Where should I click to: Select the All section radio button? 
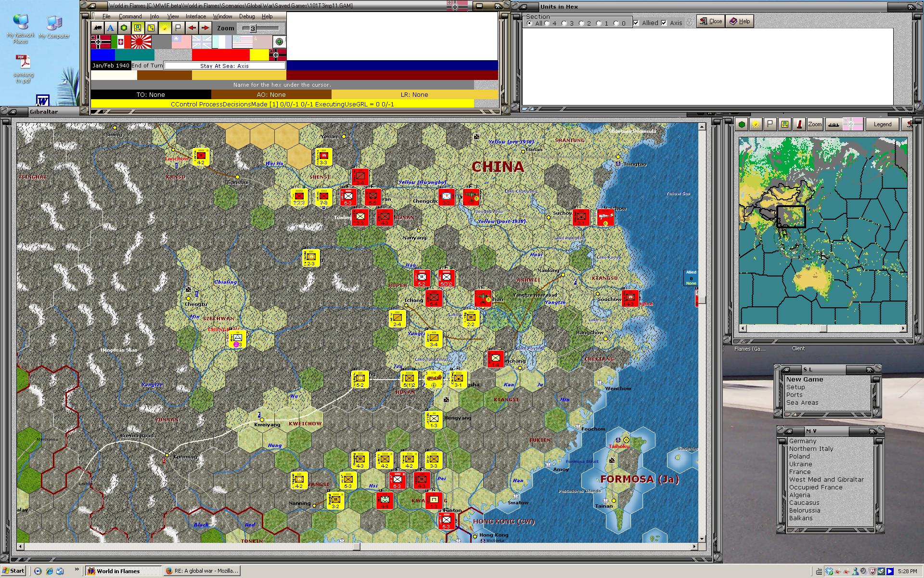tap(529, 23)
